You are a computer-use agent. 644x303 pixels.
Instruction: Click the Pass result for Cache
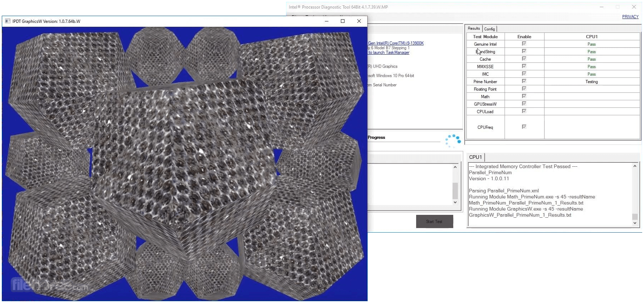[592, 59]
